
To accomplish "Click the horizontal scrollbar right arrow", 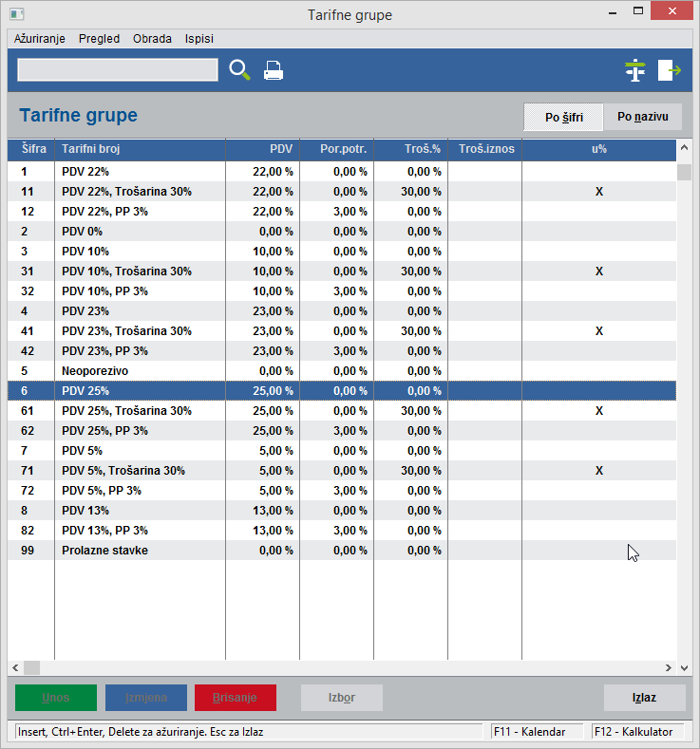I will tap(669, 667).
